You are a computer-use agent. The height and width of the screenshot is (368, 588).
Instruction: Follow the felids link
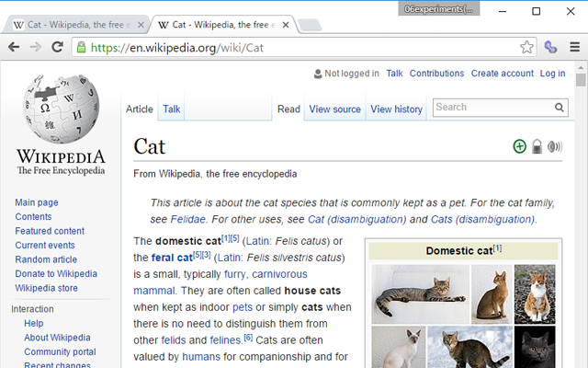174,340
